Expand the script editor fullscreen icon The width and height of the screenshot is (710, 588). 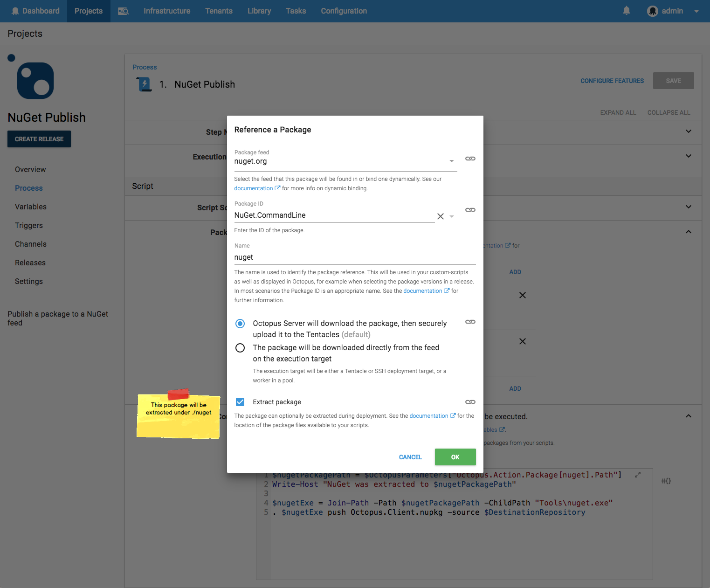[637, 474]
